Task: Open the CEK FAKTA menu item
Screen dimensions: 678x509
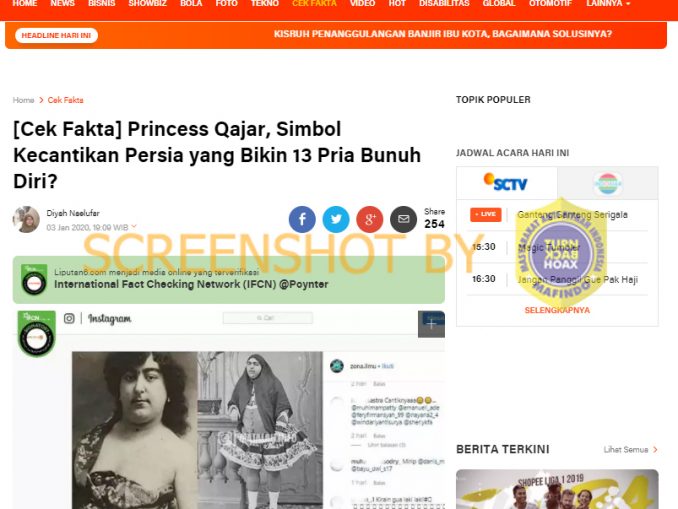Action: click(x=314, y=3)
